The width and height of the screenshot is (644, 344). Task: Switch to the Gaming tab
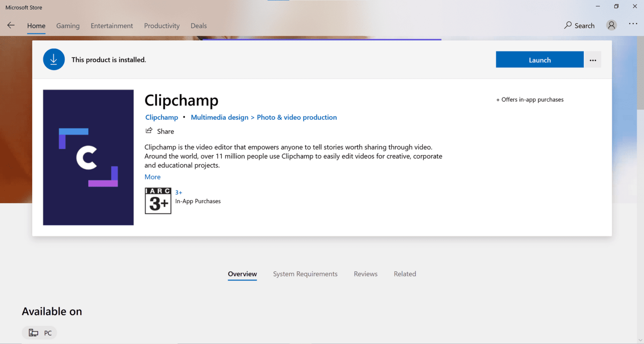[x=68, y=26]
